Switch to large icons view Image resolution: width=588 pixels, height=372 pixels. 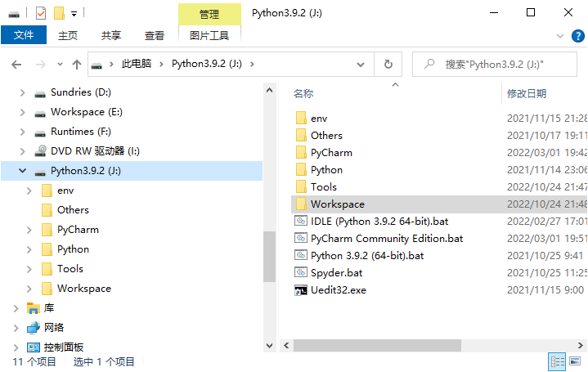[576, 361]
